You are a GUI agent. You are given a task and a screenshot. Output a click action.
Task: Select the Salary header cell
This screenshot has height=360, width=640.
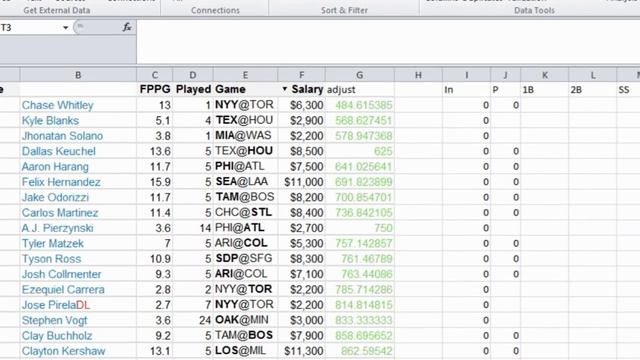point(302,89)
